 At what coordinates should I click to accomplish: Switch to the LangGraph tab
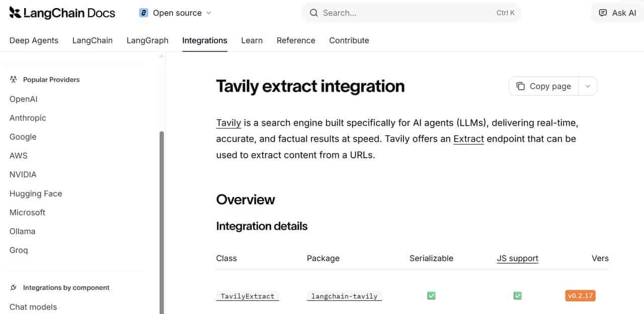pos(147,40)
